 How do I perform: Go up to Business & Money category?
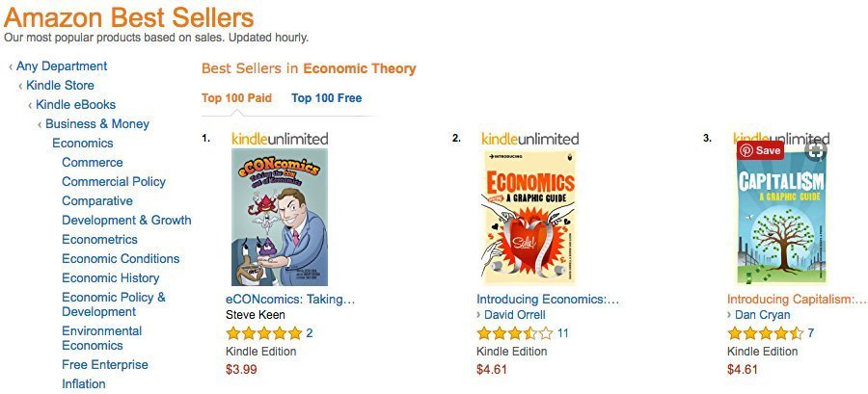point(97,124)
